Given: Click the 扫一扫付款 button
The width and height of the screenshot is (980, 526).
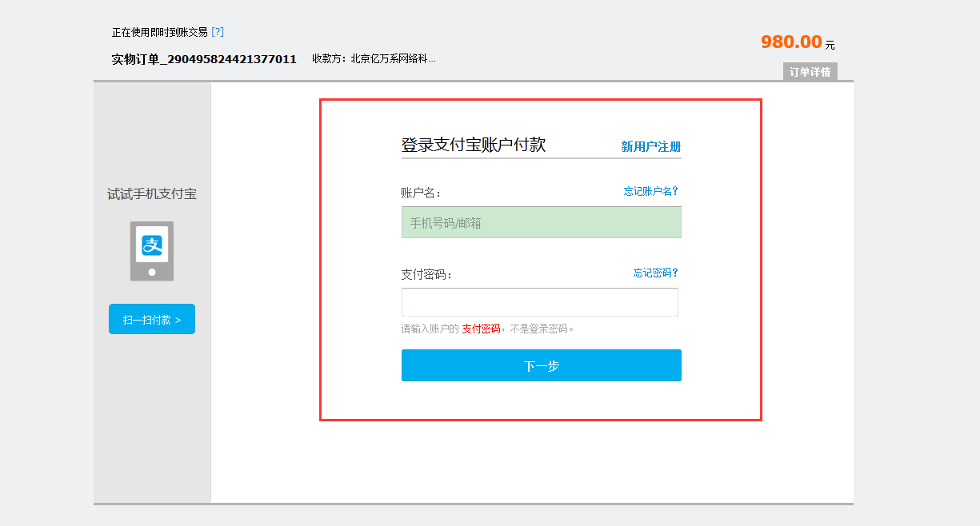Looking at the screenshot, I should click(x=152, y=319).
